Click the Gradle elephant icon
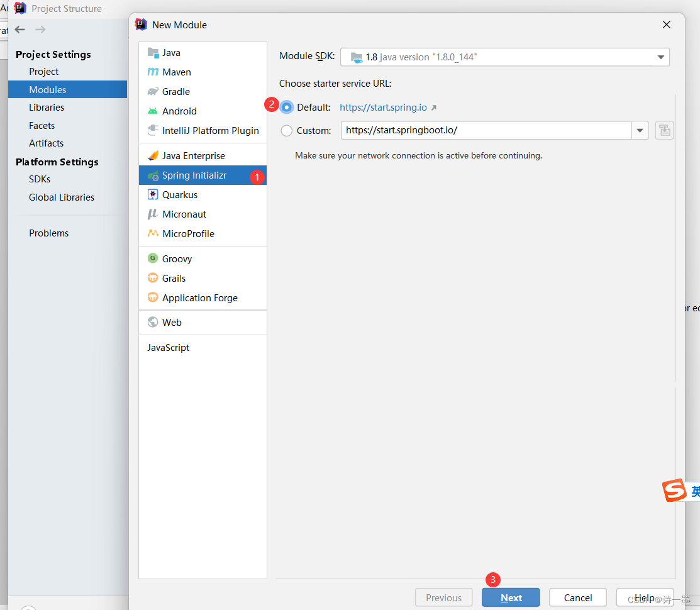Image resolution: width=700 pixels, height=610 pixels. point(153,91)
